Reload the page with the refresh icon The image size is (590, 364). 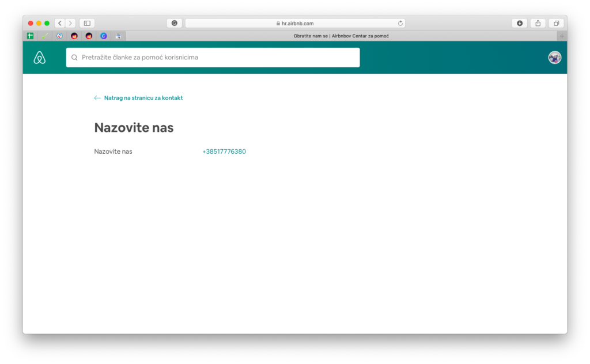click(x=400, y=23)
